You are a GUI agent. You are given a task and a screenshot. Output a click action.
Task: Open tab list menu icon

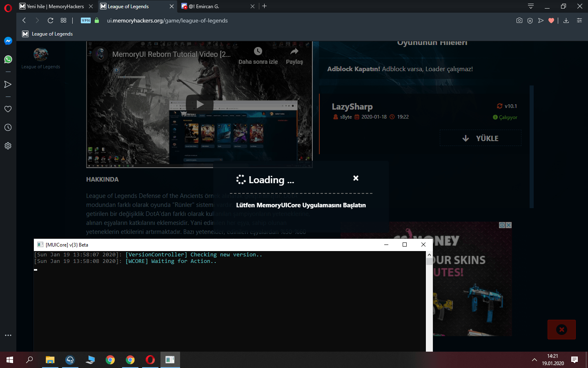pyautogui.click(x=530, y=6)
